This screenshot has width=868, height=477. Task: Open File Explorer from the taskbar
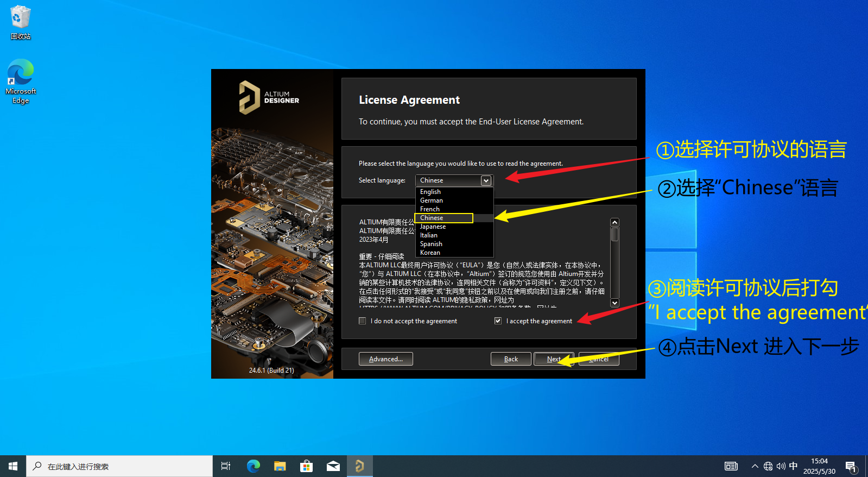pos(280,466)
